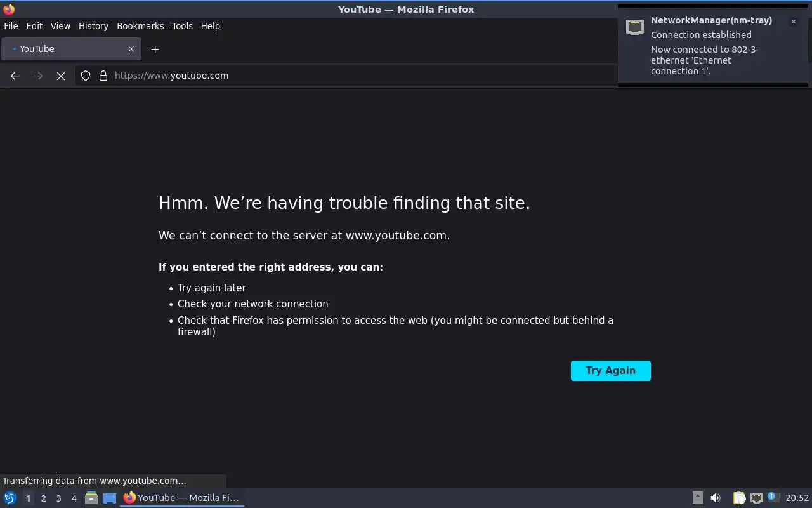Screen dimensions: 812x508
Task: Open the clipboard manager tray icon
Action: pos(739,498)
